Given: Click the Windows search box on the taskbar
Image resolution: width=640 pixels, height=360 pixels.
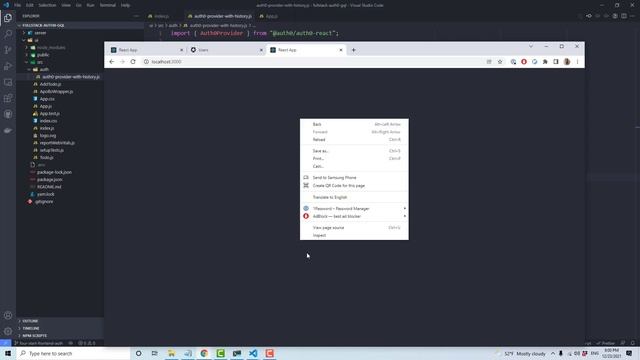Looking at the screenshot, I should pos(73,353).
